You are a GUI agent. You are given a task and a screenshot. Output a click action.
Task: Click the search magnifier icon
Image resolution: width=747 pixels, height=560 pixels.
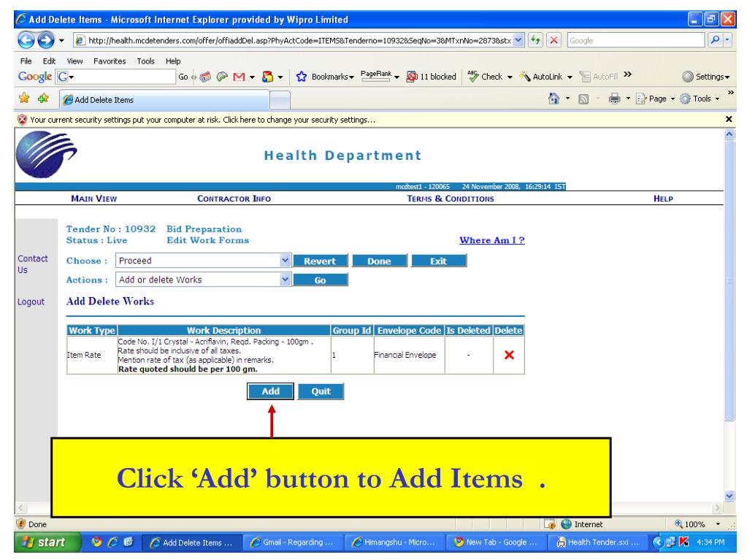[x=715, y=40]
